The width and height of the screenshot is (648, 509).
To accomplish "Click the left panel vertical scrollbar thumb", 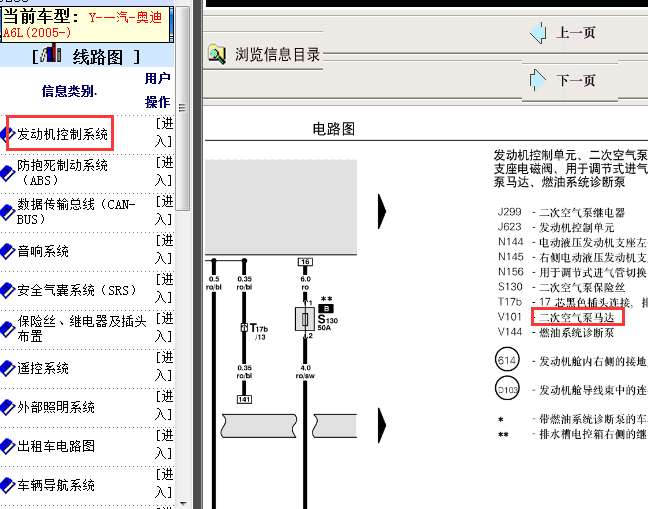I will pyautogui.click(x=183, y=108).
